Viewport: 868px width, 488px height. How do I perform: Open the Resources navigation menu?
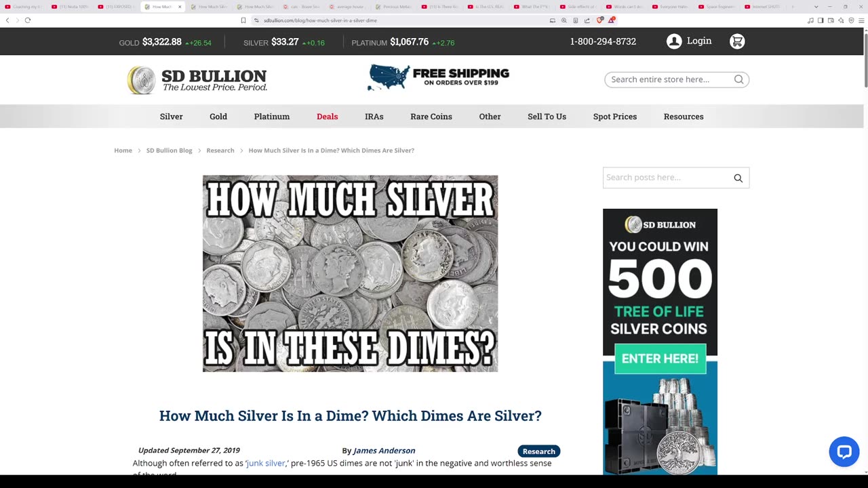click(x=684, y=117)
